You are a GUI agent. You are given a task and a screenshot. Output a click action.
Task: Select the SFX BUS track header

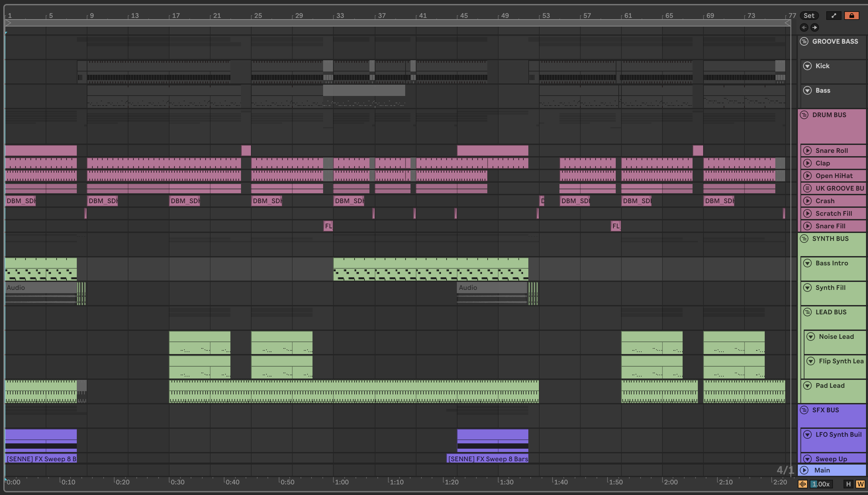(x=826, y=410)
